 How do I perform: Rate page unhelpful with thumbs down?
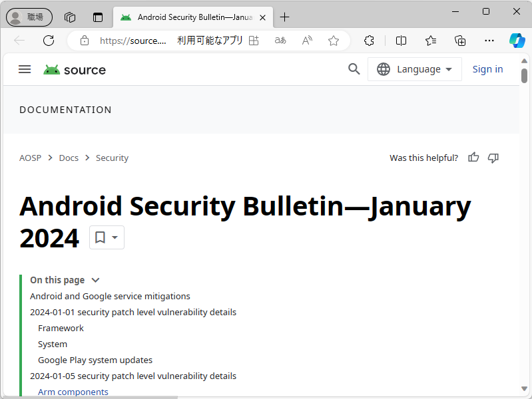tap(493, 158)
